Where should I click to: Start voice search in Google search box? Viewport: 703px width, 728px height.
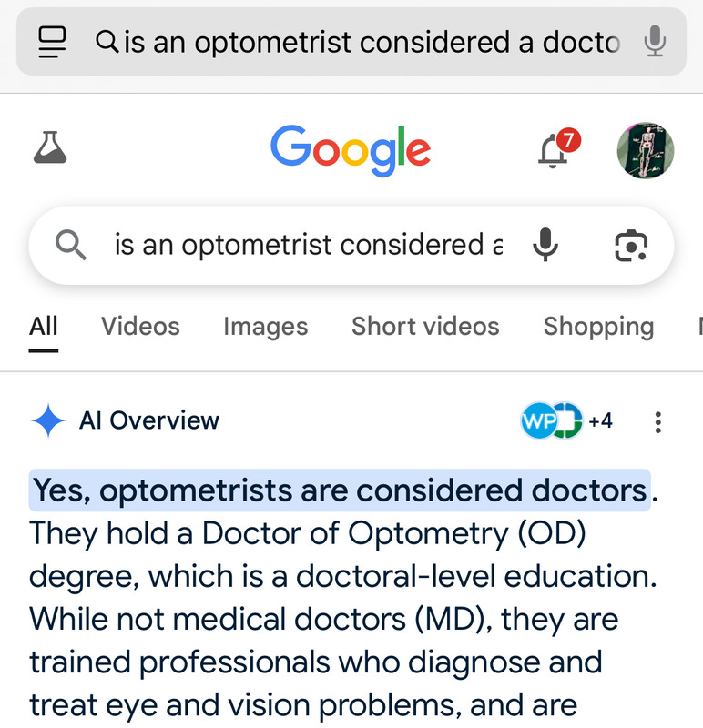click(545, 245)
